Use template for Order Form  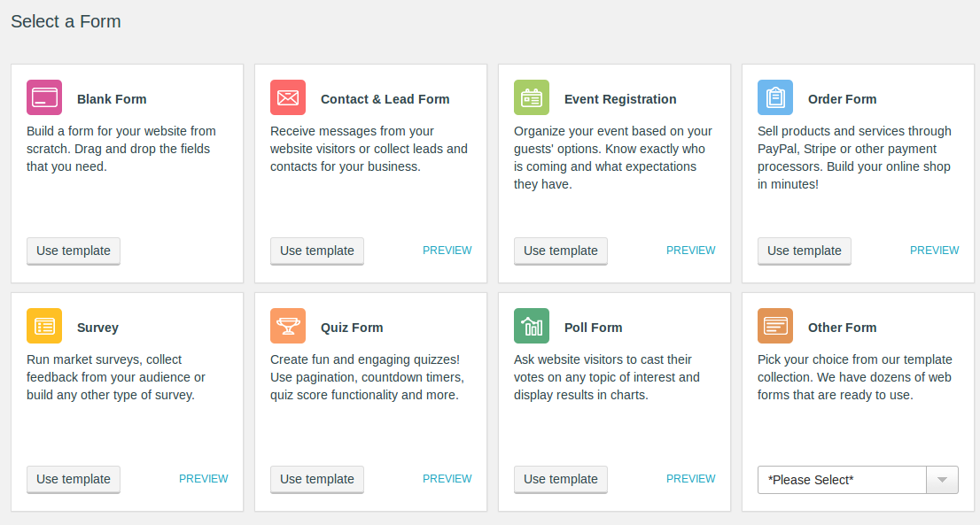click(x=804, y=251)
